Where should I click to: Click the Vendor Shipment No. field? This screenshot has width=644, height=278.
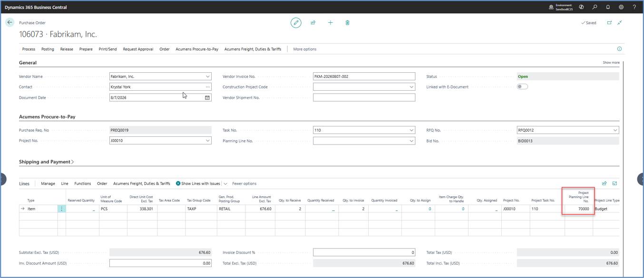coord(364,97)
